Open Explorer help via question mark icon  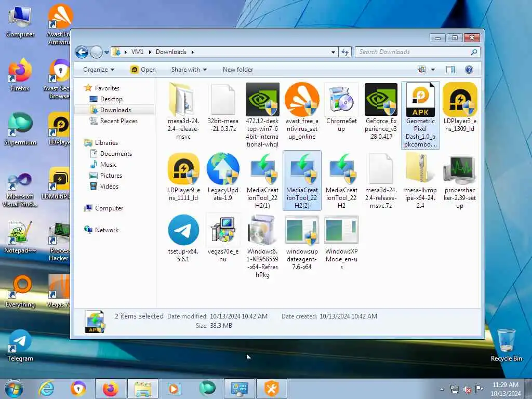[x=469, y=70]
